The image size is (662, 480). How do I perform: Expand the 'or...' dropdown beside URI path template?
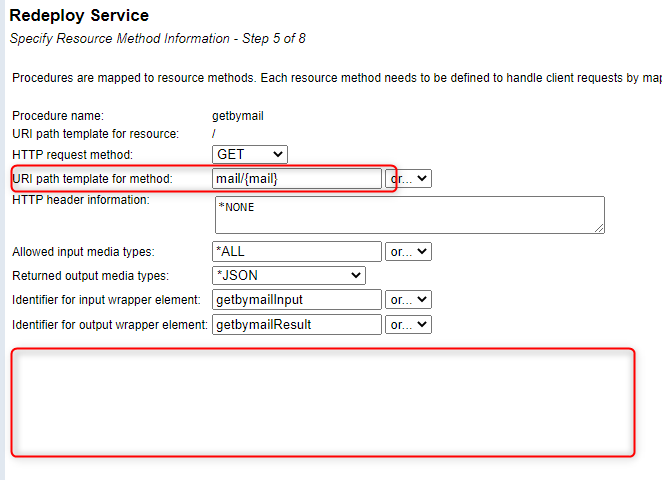click(x=409, y=178)
